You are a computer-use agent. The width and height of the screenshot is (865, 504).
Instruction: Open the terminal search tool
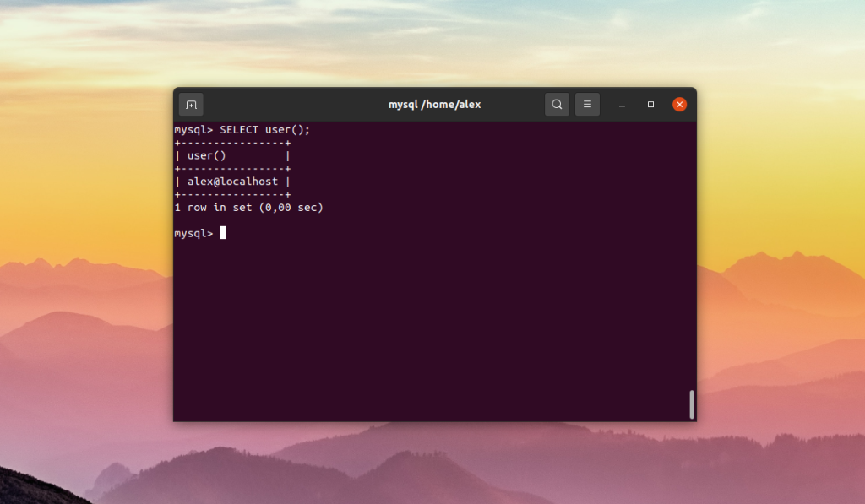coord(557,104)
